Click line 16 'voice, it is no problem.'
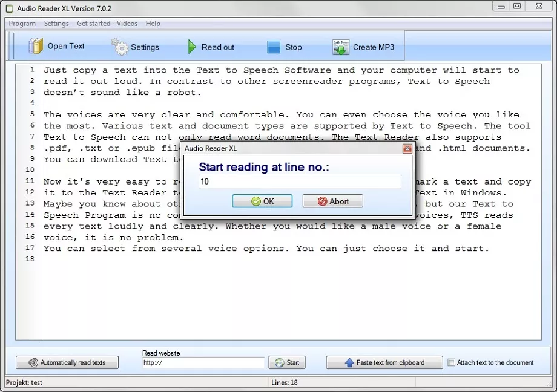 tap(114, 238)
